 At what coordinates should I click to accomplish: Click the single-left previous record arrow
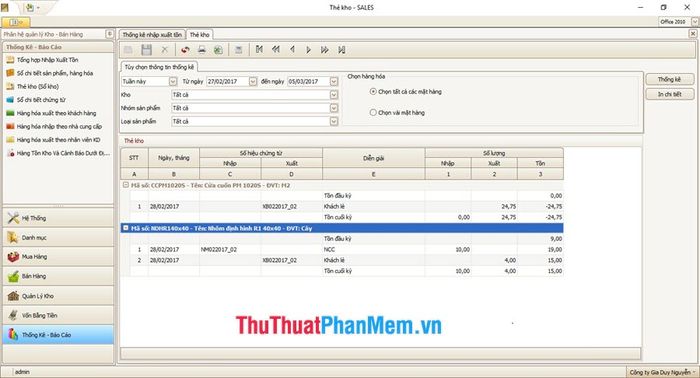[x=292, y=50]
